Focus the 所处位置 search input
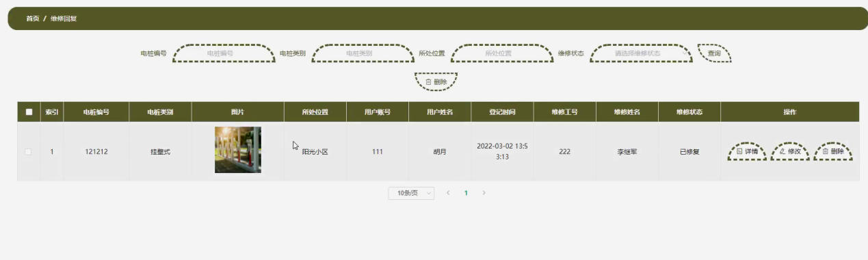 pyautogui.click(x=502, y=53)
